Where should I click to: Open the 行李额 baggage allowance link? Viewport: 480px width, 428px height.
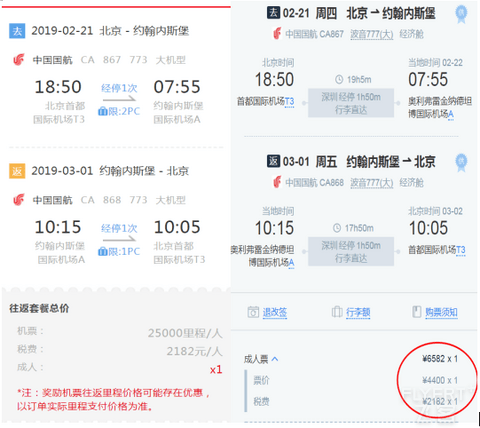point(358,312)
